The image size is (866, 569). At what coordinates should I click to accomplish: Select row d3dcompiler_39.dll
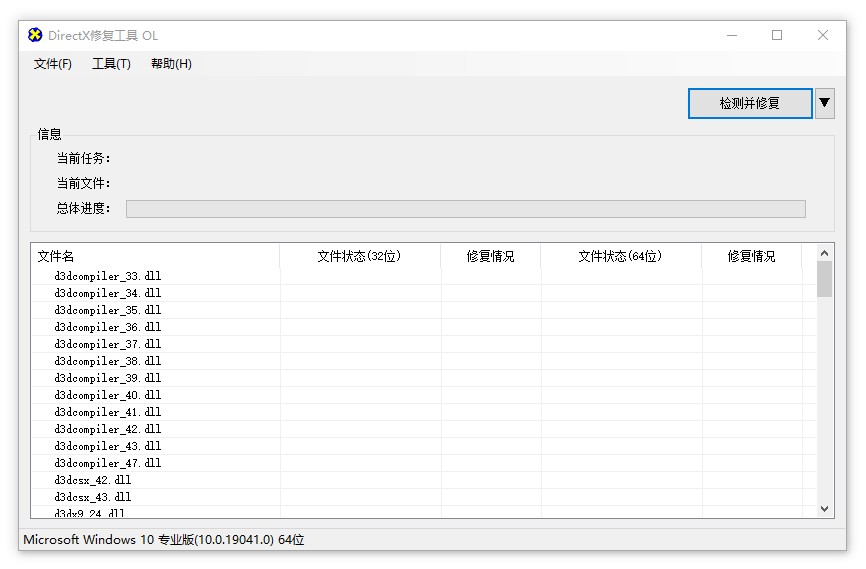[424, 378]
